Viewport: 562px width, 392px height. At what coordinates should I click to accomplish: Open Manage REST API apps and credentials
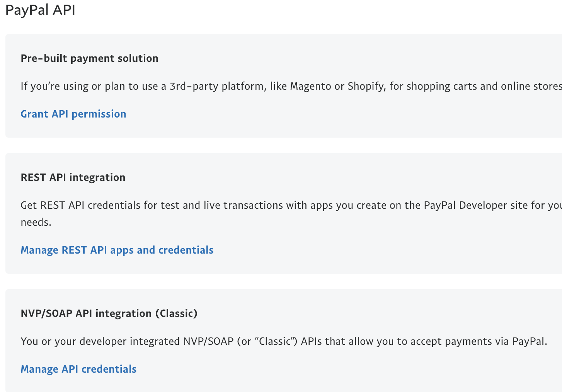point(117,250)
